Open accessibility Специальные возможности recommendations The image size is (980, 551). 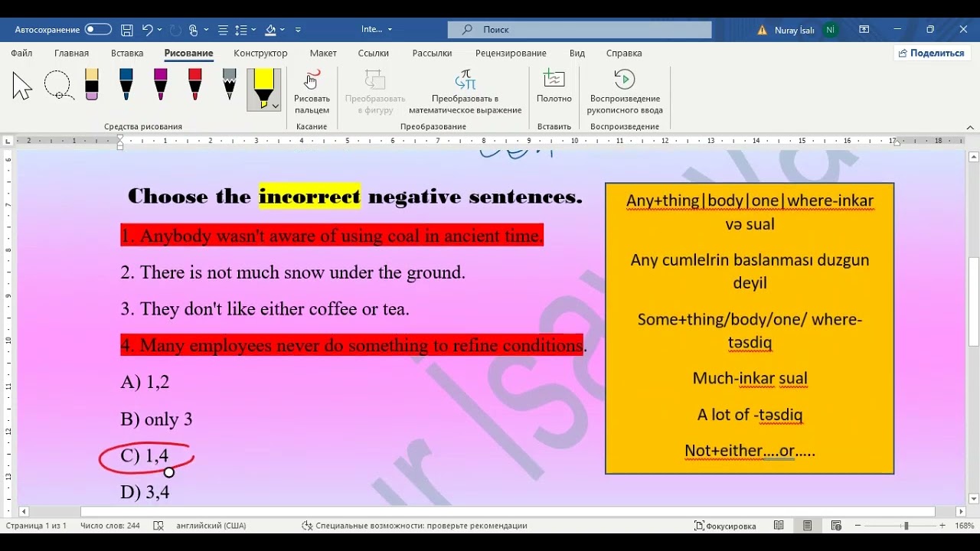click(x=414, y=526)
